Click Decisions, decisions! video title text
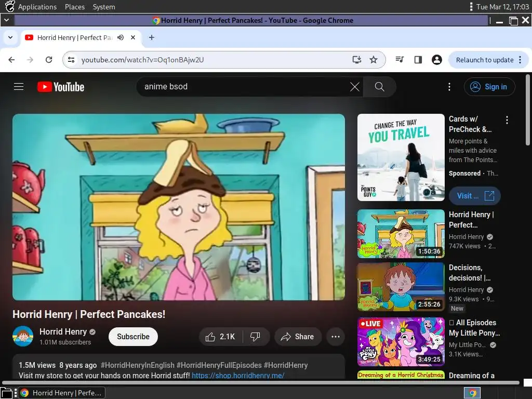This screenshot has width=532, height=399. click(470, 273)
